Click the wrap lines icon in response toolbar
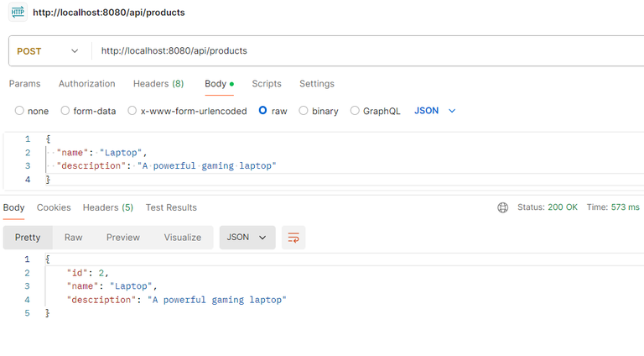Image resolution: width=644 pixels, height=356 pixels. tap(293, 238)
